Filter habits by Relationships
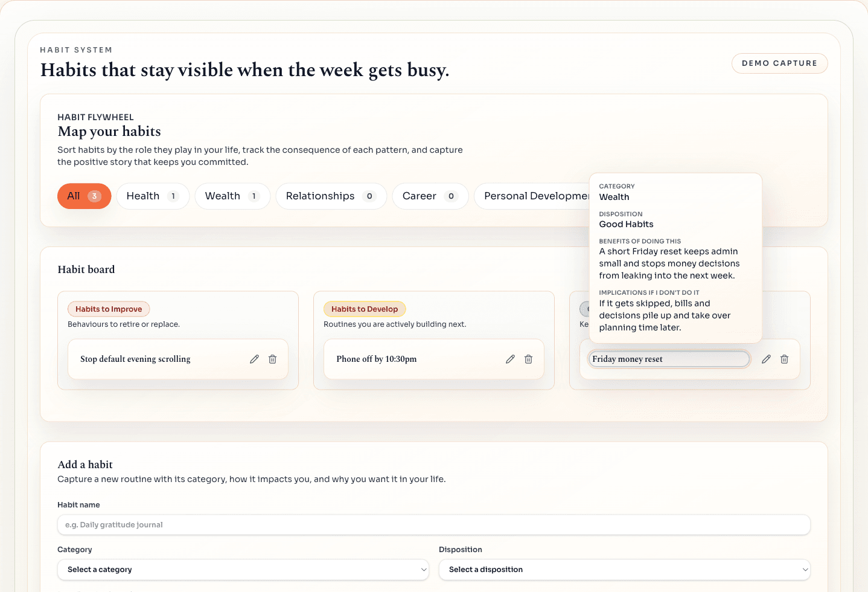Viewport: 868px width, 592px height. tap(331, 196)
